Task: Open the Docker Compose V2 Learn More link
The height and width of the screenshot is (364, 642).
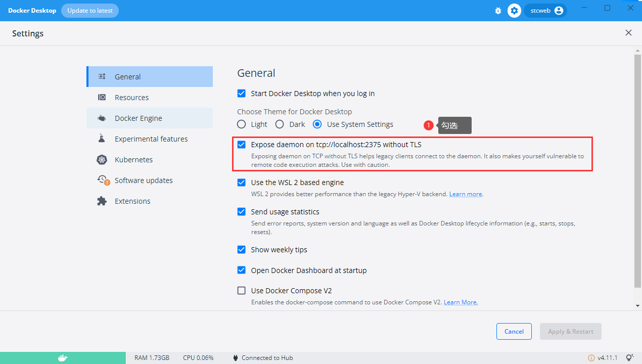Action: coord(461,302)
